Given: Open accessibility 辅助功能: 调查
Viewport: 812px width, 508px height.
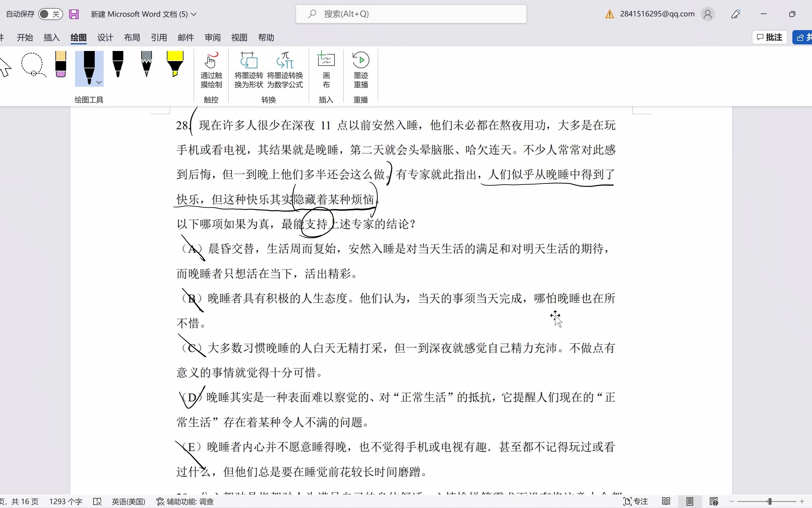Looking at the screenshot, I should [x=185, y=502].
